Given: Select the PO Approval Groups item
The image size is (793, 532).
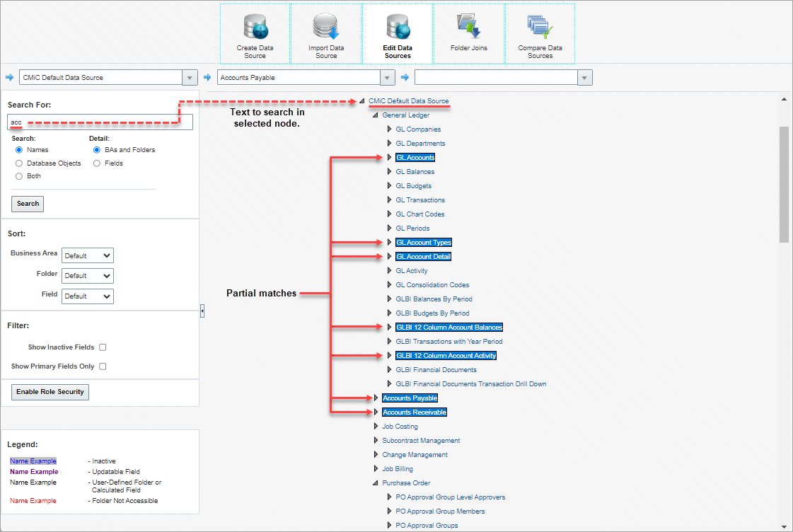Looking at the screenshot, I should 427,526.
